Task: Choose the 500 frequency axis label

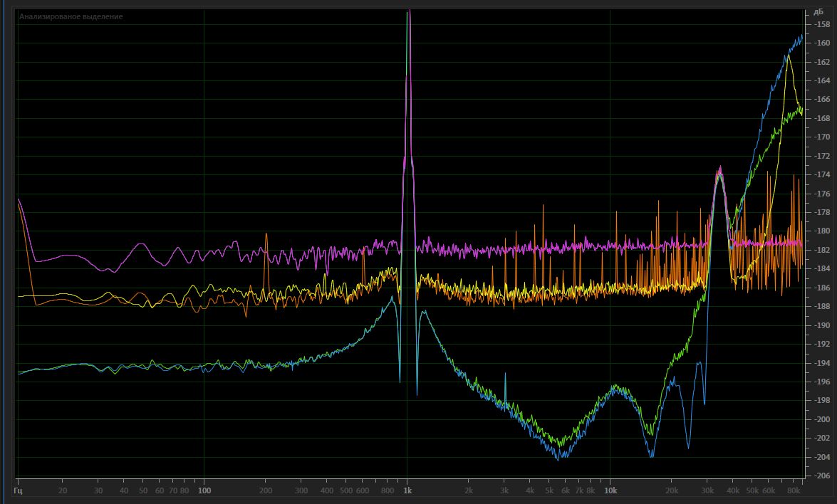Action: coord(346,490)
